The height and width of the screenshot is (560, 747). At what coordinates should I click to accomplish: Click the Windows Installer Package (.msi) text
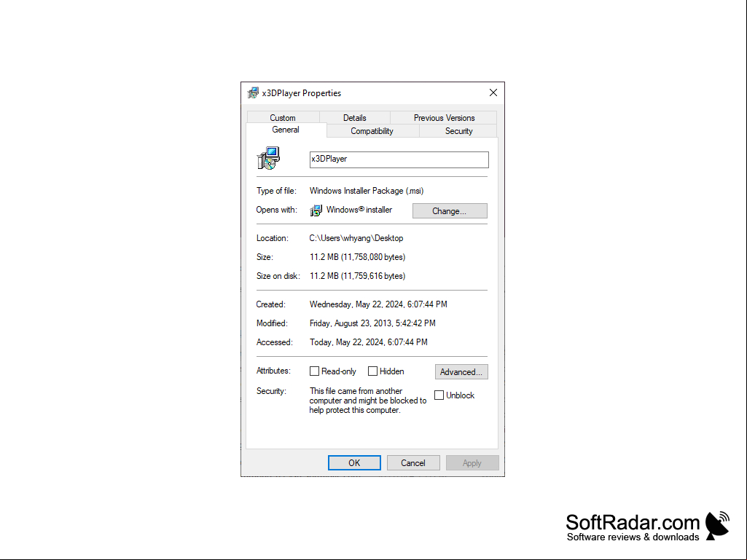(367, 191)
